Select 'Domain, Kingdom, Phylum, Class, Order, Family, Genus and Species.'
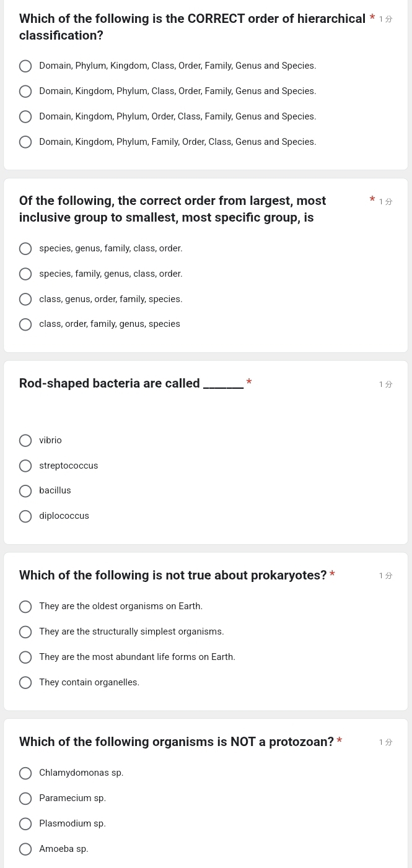412x868 pixels. (25, 91)
